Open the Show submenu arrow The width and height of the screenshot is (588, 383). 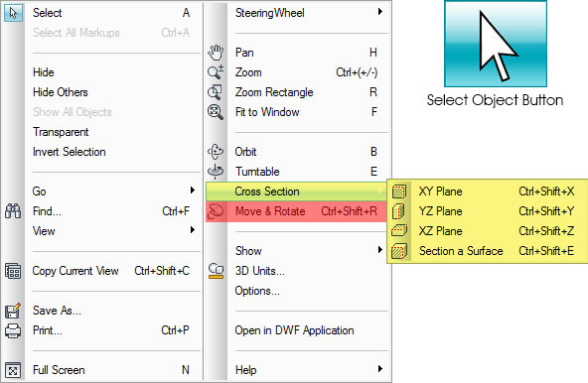[x=379, y=250]
